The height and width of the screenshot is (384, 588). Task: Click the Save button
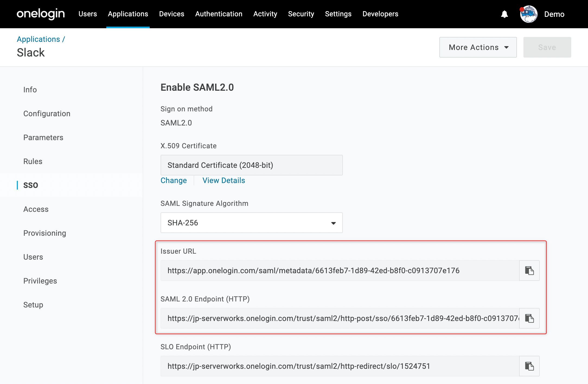(547, 47)
